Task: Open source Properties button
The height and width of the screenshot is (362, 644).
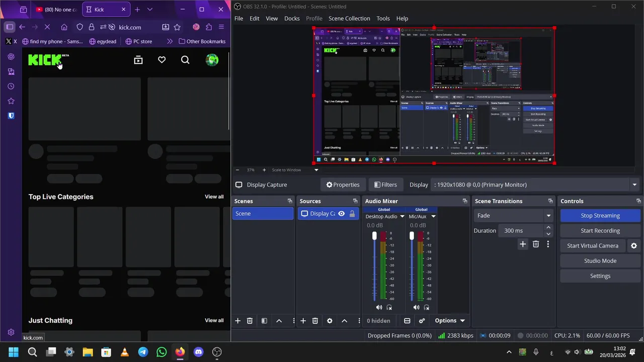Action: pos(343,185)
